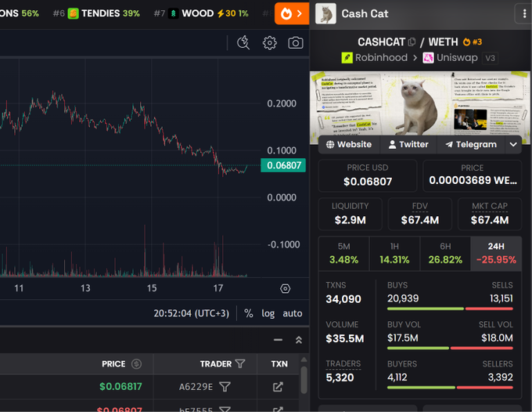Open chart settings gear icon
The height and width of the screenshot is (412, 532).
pyautogui.click(x=270, y=43)
